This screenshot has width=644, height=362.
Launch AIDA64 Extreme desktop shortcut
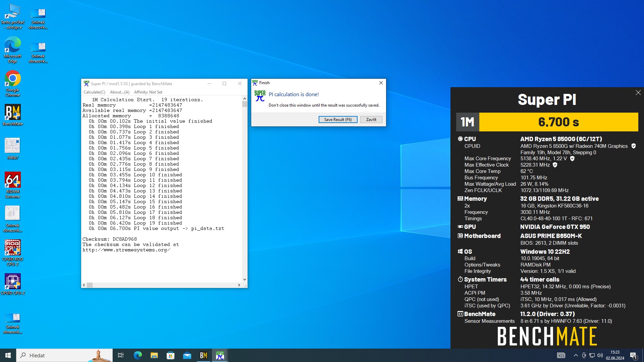[x=13, y=185]
